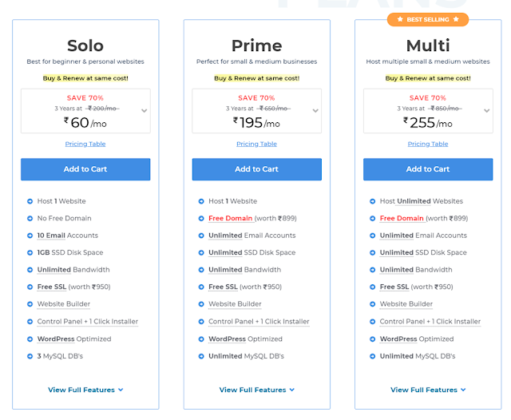The width and height of the screenshot is (511, 420).
Task: Open the Pricing Table link under Solo
Action: click(85, 144)
